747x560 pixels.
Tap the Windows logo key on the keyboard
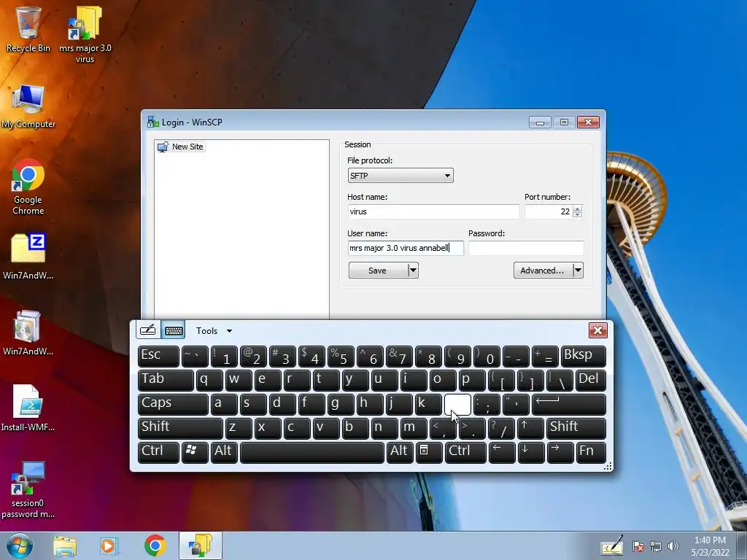click(x=195, y=452)
